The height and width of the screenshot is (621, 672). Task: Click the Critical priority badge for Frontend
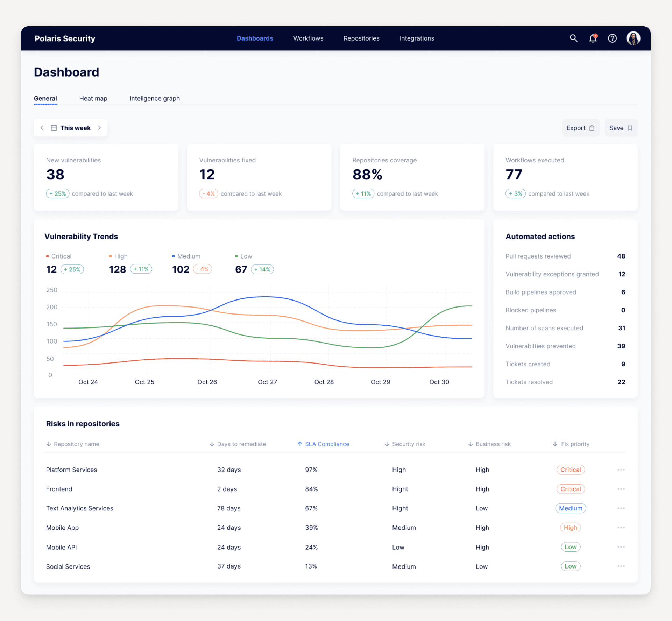point(571,489)
